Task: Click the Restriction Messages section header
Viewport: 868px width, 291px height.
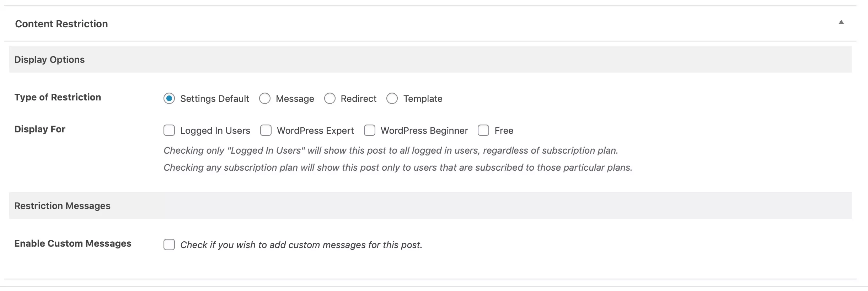Action: (x=62, y=205)
